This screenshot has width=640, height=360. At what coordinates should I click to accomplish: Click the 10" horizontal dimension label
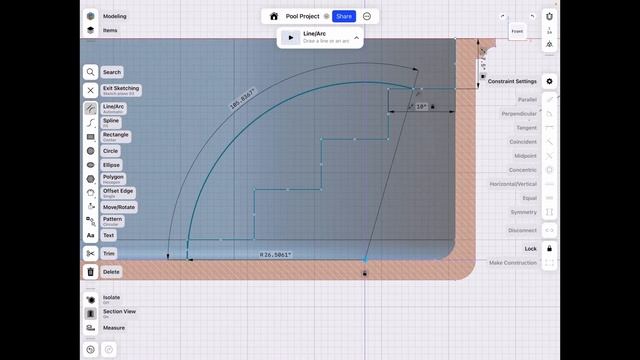point(421,107)
